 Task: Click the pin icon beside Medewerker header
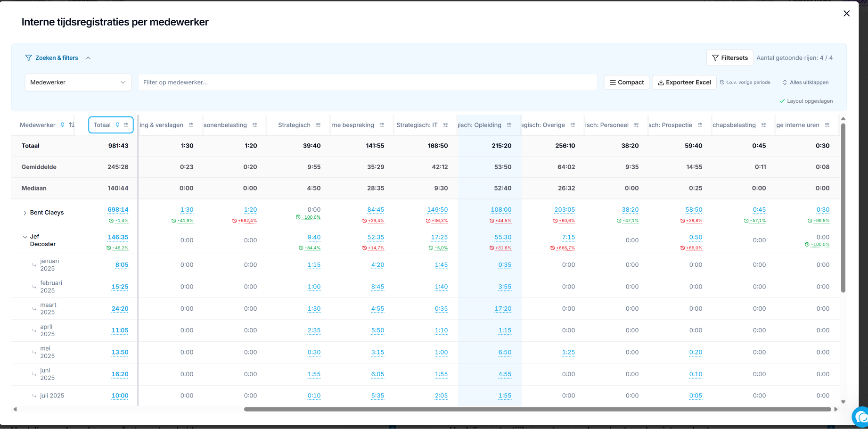tap(62, 125)
